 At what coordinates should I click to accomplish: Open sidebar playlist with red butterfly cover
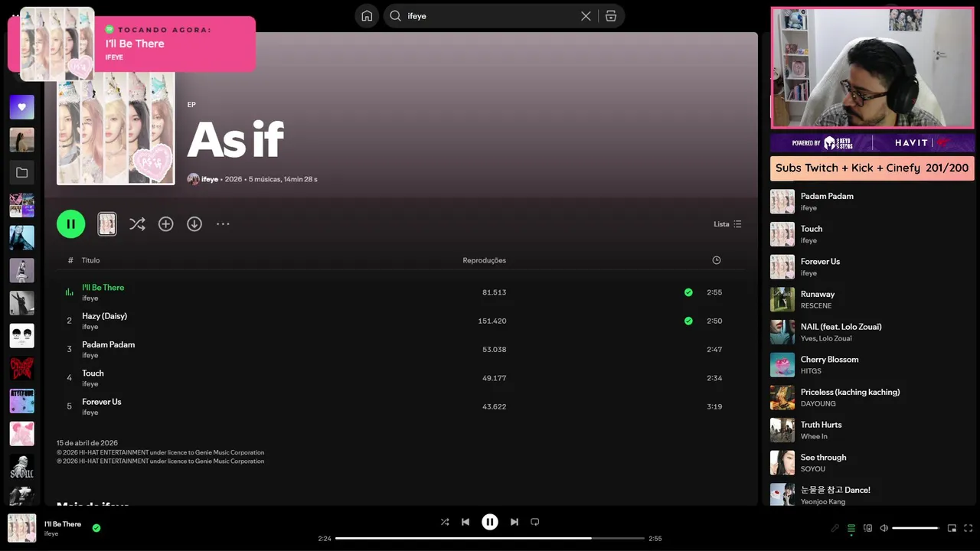[21, 369]
